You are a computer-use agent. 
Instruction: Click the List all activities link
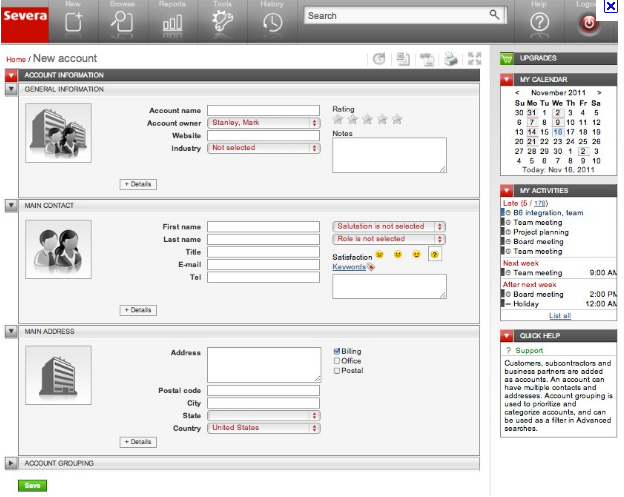coord(560,316)
